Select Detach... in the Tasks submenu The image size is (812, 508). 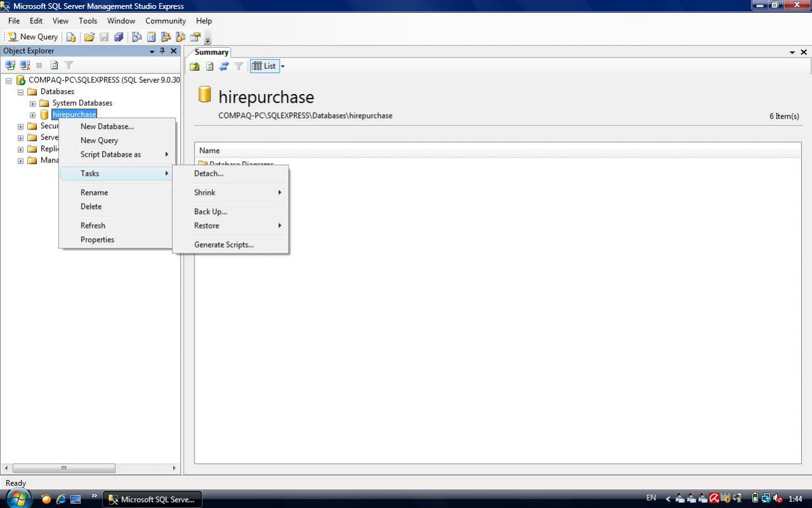[230, 173]
